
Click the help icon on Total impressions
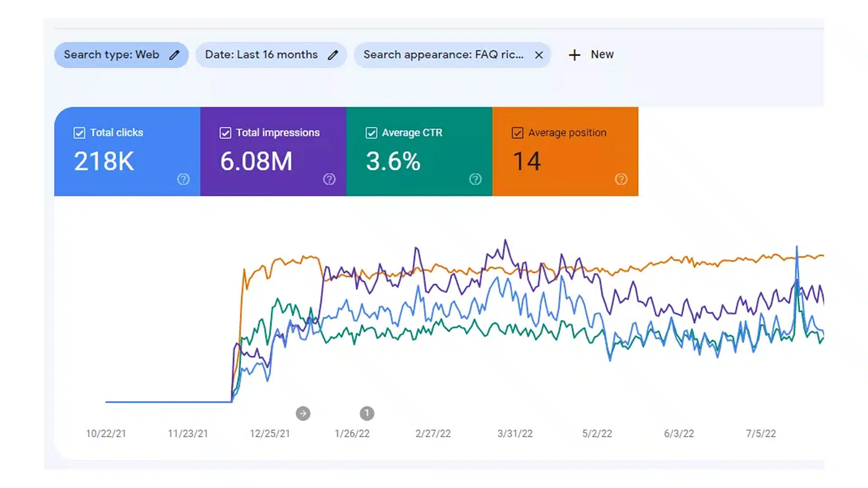pyautogui.click(x=330, y=179)
